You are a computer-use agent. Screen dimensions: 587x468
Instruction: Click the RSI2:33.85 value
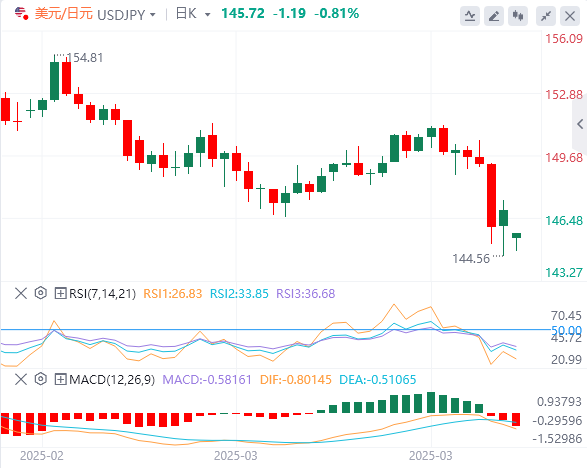(x=239, y=294)
